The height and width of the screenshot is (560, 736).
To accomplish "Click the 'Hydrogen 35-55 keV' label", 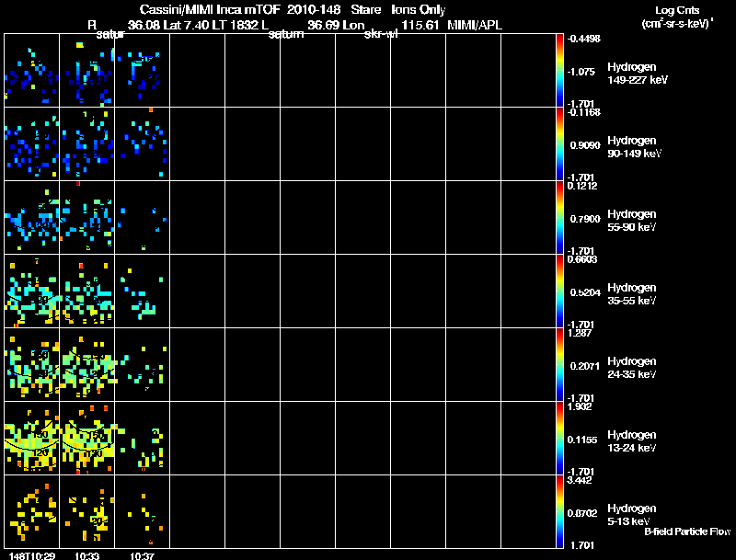I will (632, 294).
